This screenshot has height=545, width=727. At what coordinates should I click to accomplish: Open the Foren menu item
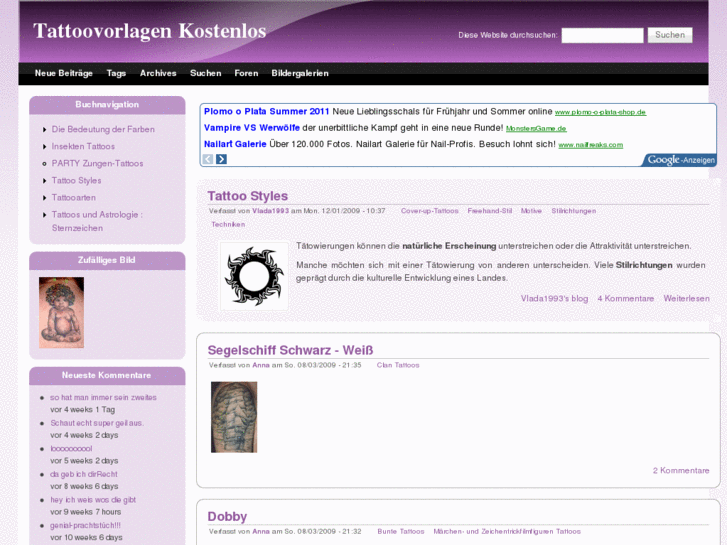point(246,73)
